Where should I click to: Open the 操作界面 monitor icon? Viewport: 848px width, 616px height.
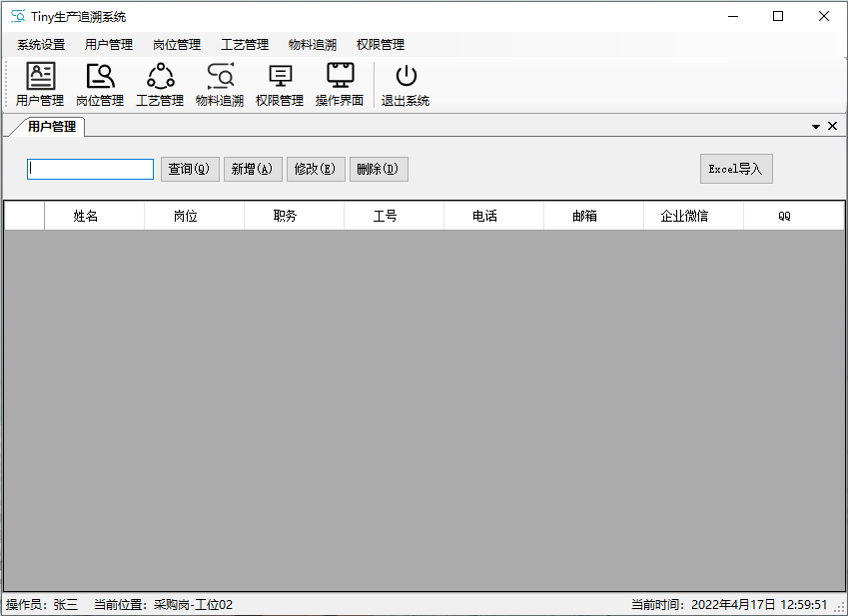340,84
